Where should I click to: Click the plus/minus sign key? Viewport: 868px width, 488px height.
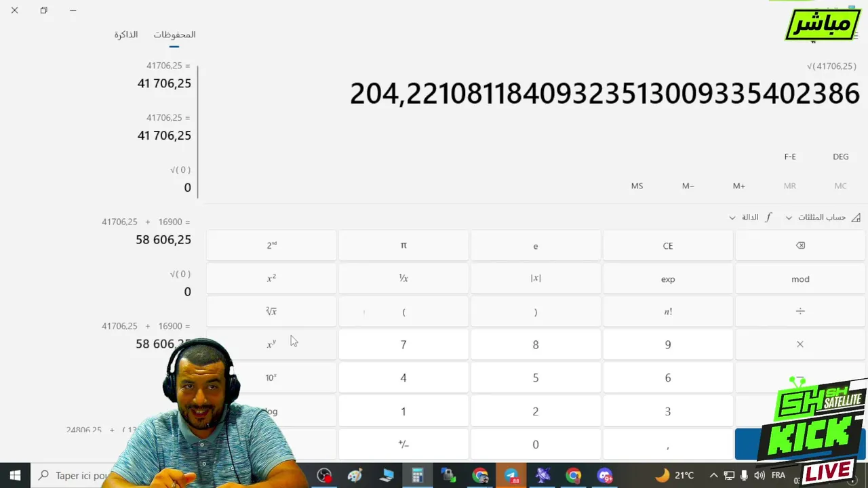coord(403,444)
